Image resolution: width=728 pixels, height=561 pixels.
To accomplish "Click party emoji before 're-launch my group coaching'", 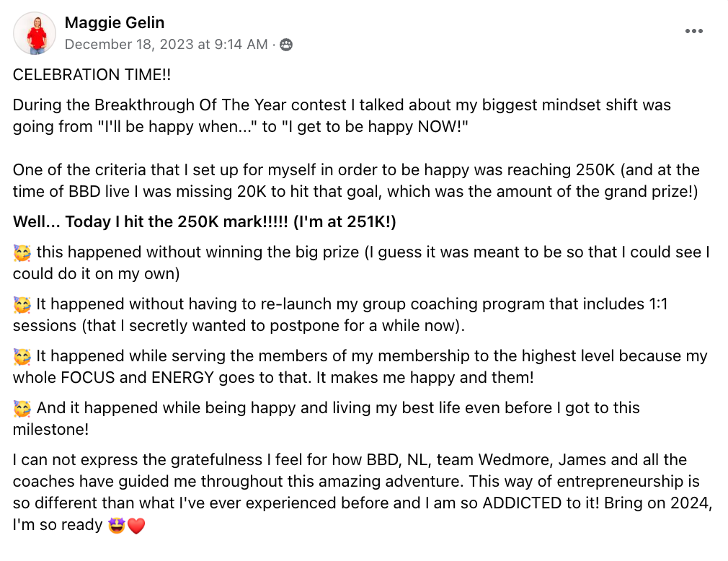I will 22,305.
